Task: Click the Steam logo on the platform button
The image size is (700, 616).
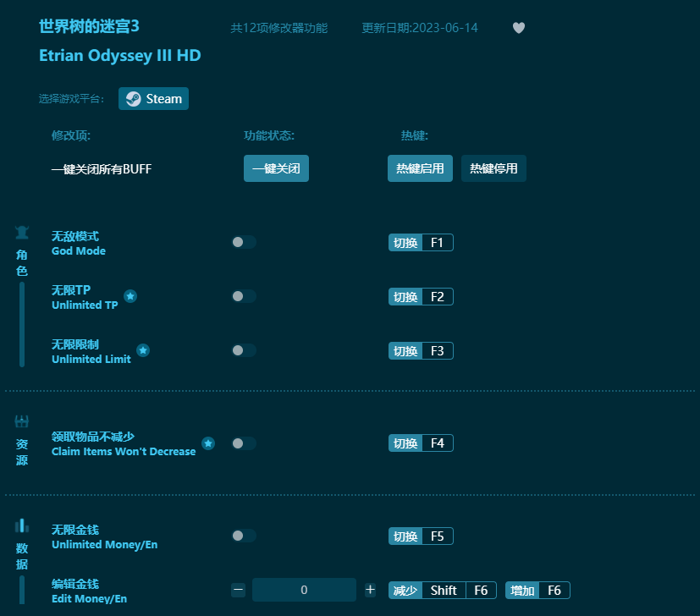Action: coord(134,98)
